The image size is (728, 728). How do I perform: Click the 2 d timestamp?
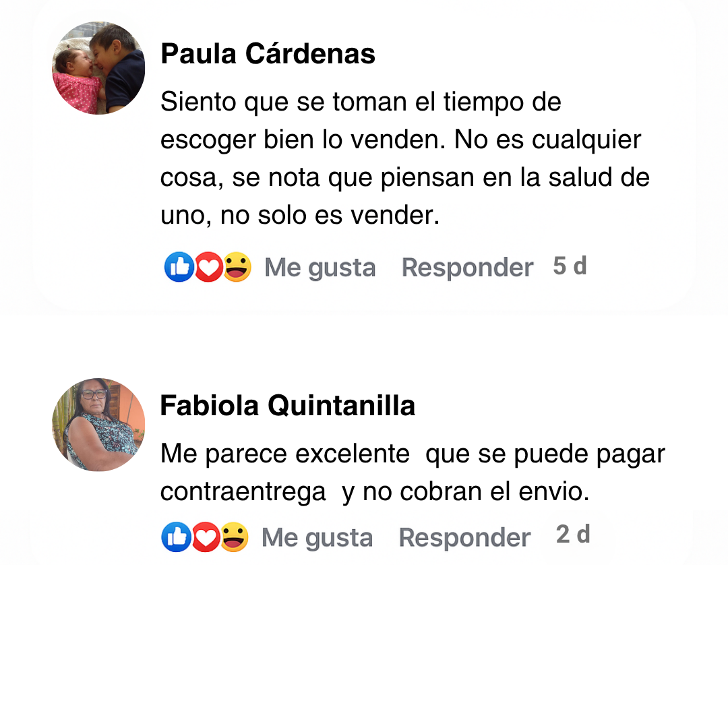573,535
